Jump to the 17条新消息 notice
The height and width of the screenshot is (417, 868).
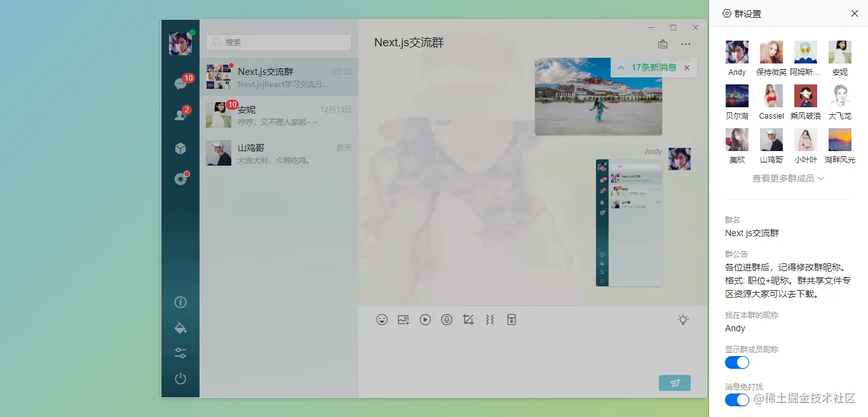(654, 67)
